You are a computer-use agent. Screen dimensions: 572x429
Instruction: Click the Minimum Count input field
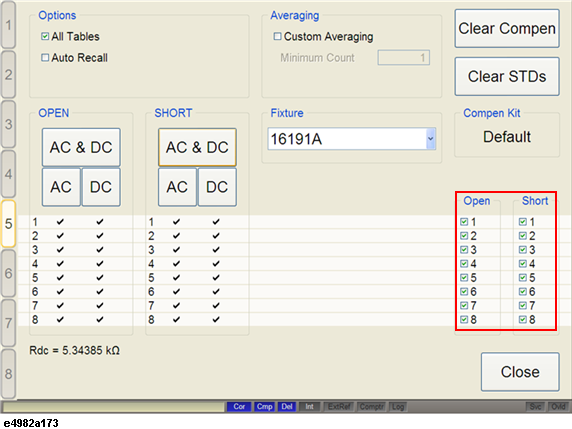point(403,57)
